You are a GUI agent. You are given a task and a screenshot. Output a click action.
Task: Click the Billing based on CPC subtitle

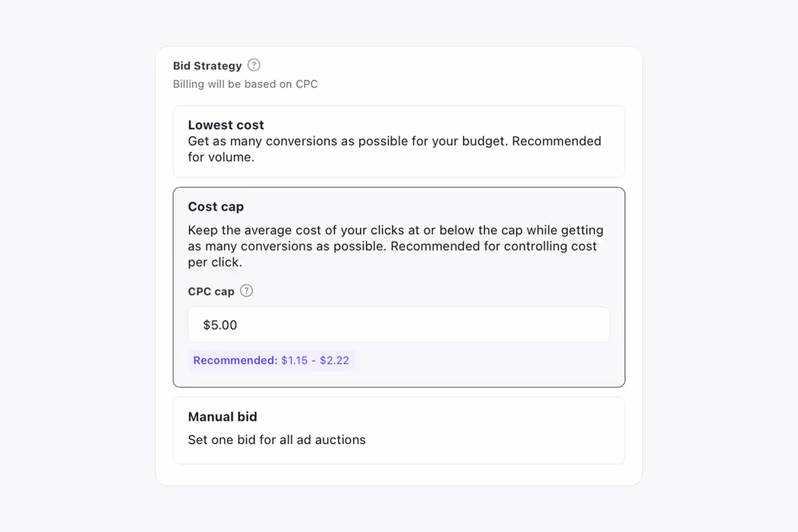click(245, 84)
